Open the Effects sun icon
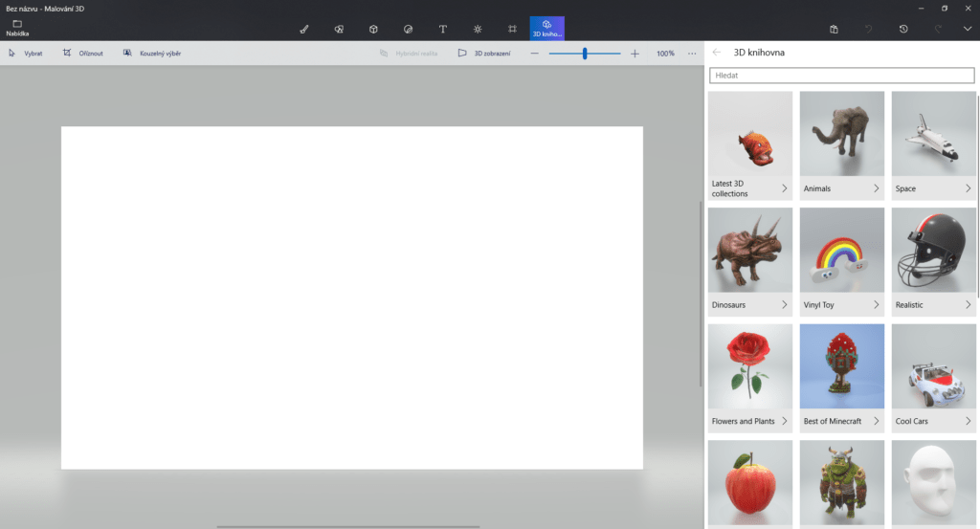 point(478,29)
